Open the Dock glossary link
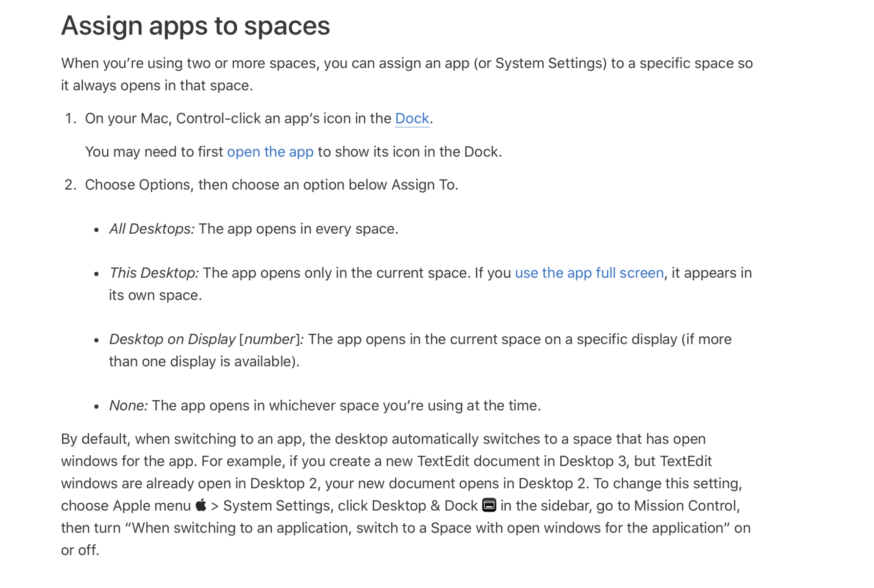This screenshot has height=588, width=874. tap(412, 118)
